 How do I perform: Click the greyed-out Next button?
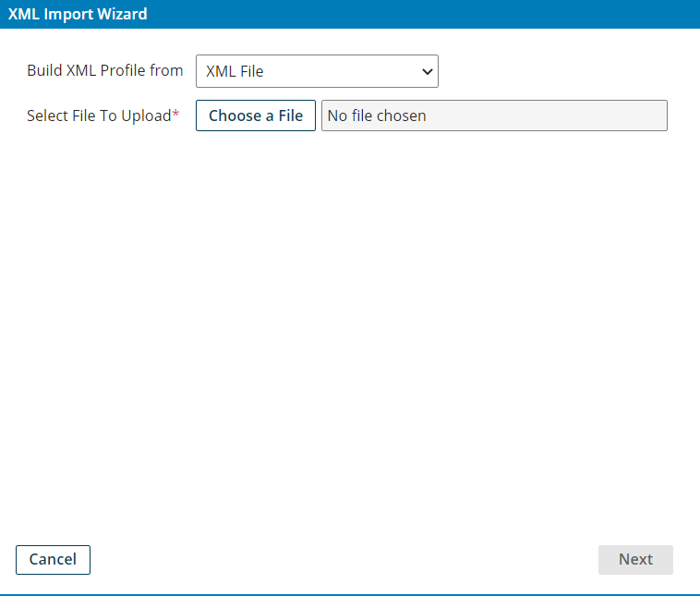pos(635,559)
